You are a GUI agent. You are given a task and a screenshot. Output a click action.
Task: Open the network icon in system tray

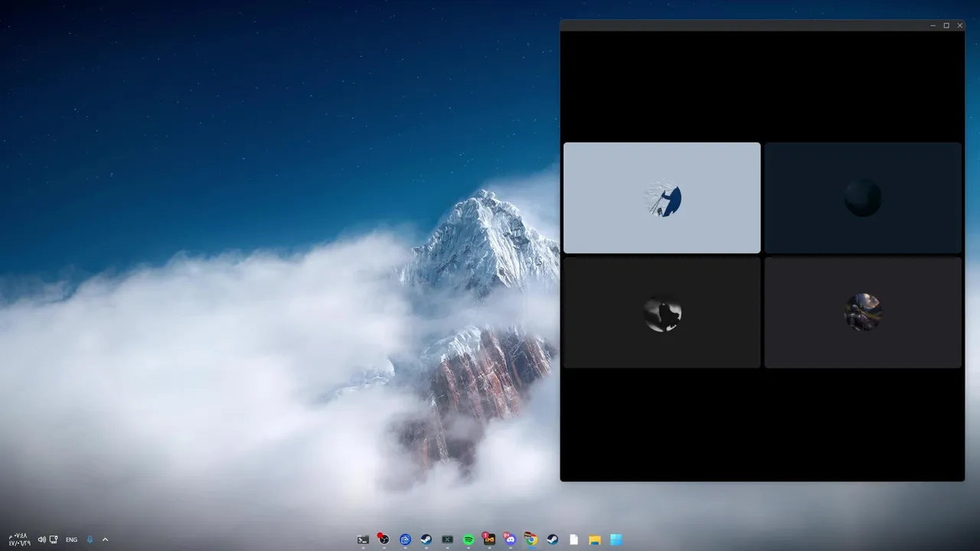point(54,540)
